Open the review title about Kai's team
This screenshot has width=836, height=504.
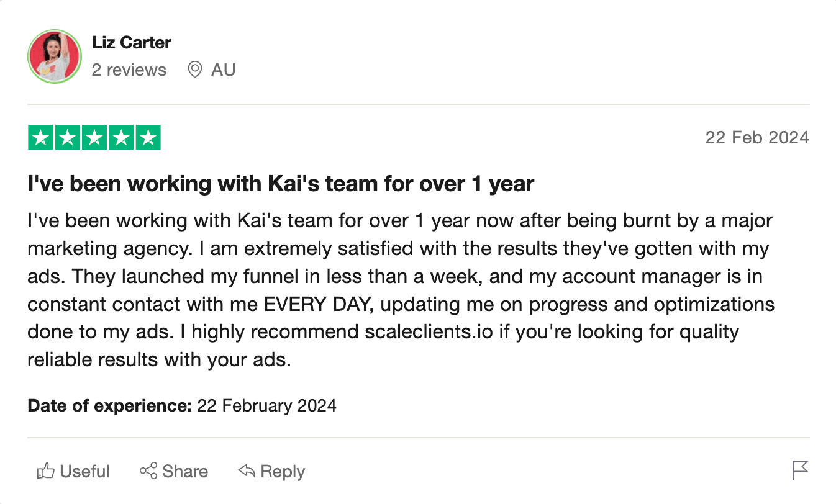pos(281,184)
